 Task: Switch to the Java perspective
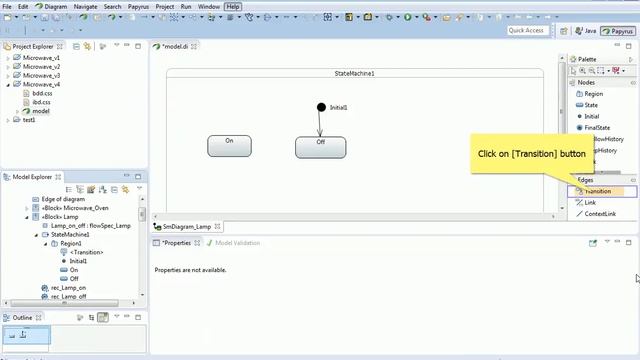click(586, 31)
